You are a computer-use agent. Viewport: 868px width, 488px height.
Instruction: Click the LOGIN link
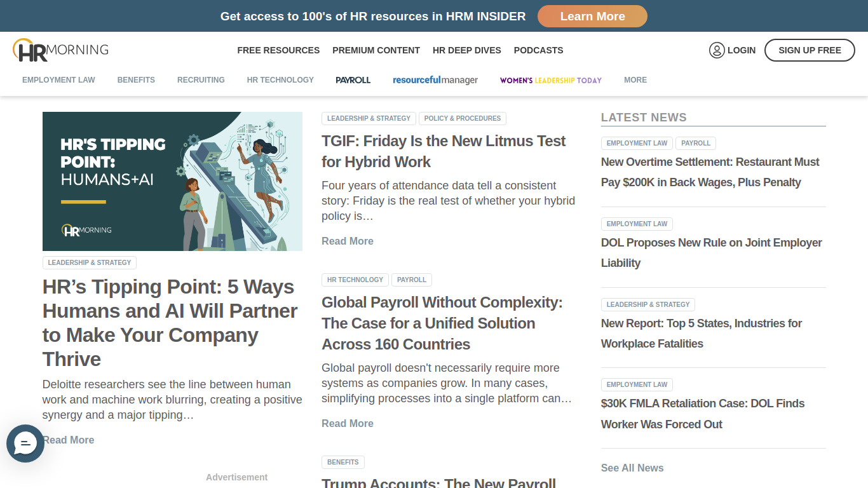click(x=742, y=50)
